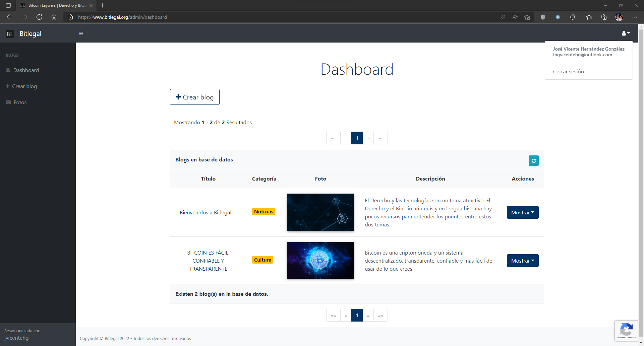
Task: Open the favorites list icon
Action: [589, 17]
